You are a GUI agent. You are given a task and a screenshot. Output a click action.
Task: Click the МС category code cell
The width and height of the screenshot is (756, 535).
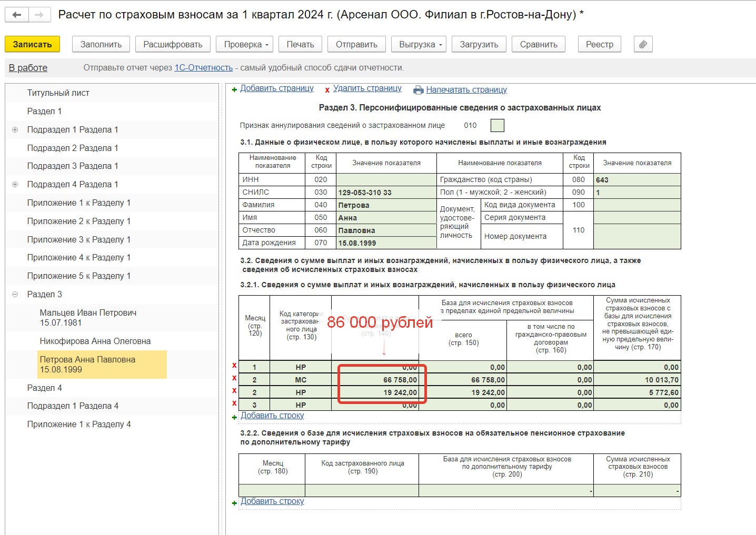pos(301,379)
